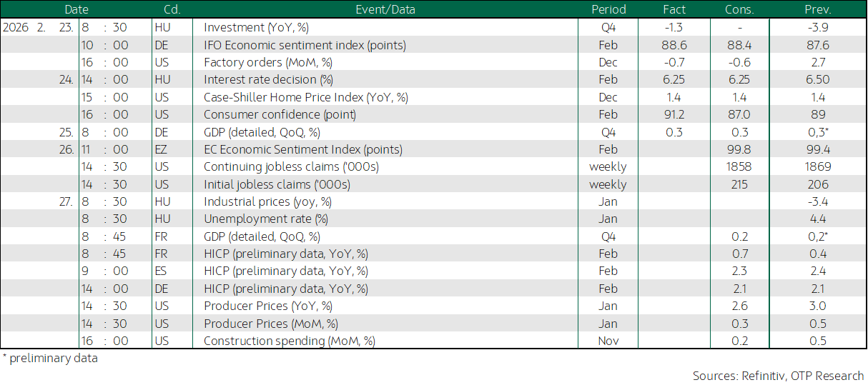Select EC Economic Sentiment Index row
This screenshot has height=385, width=868.
point(433,149)
